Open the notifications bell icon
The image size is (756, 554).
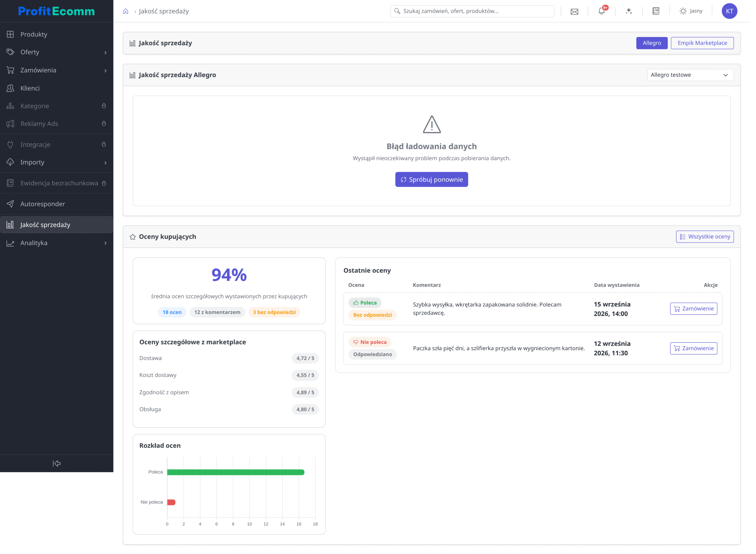click(601, 11)
